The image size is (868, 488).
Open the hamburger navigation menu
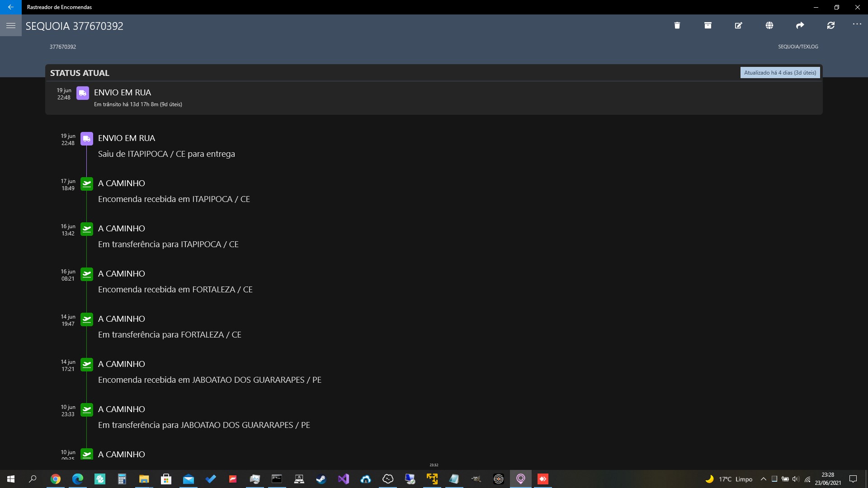click(11, 25)
